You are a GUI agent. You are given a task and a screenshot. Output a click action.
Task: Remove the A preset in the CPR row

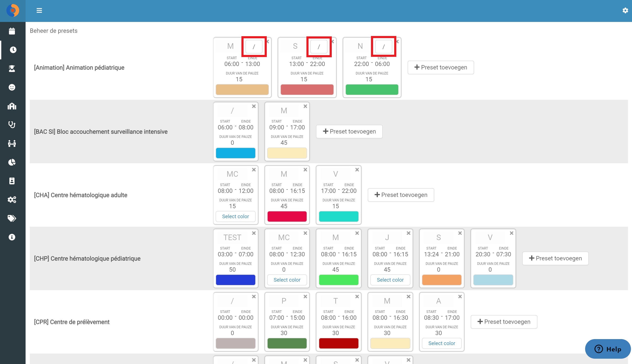460,297
